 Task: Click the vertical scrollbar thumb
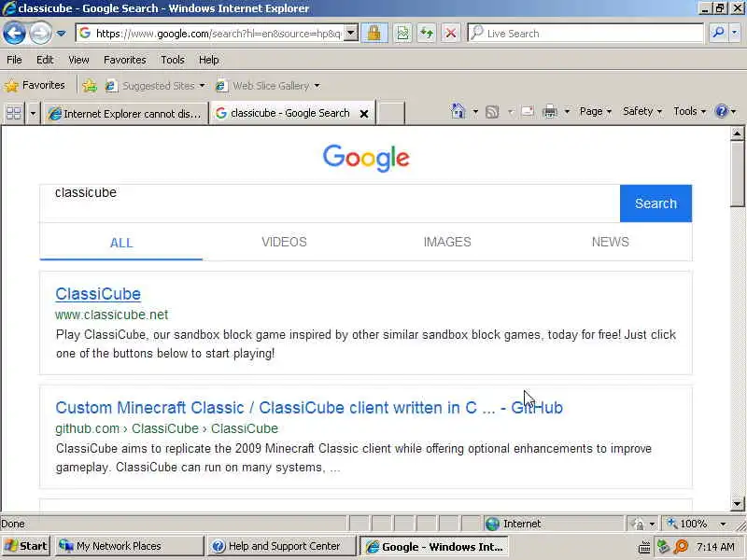(737, 174)
